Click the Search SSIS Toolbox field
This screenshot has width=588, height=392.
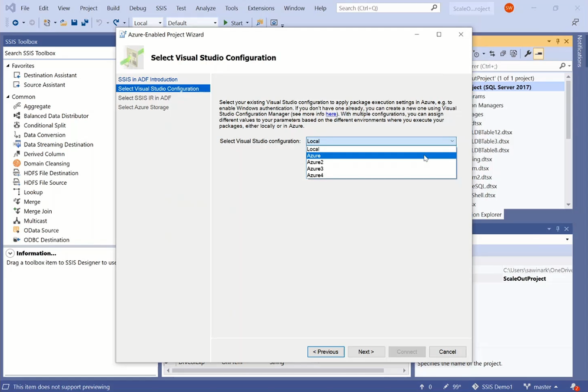(59, 53)
